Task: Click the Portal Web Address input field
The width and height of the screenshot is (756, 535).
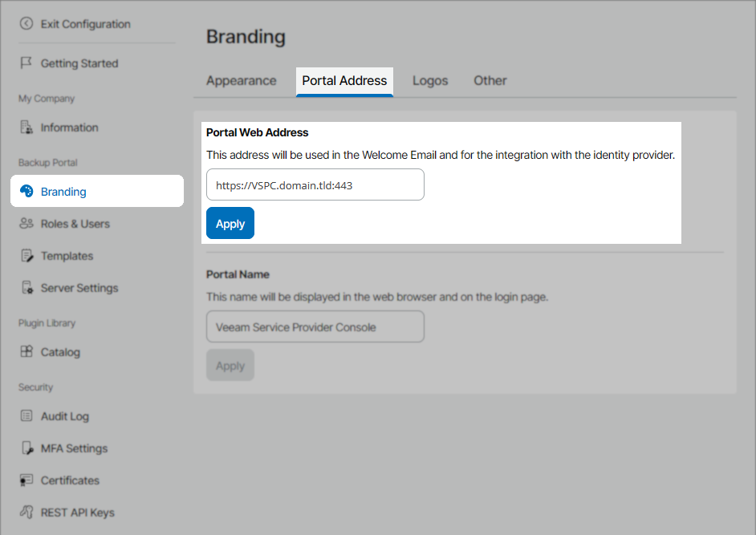Action: (x=315, y=184)
